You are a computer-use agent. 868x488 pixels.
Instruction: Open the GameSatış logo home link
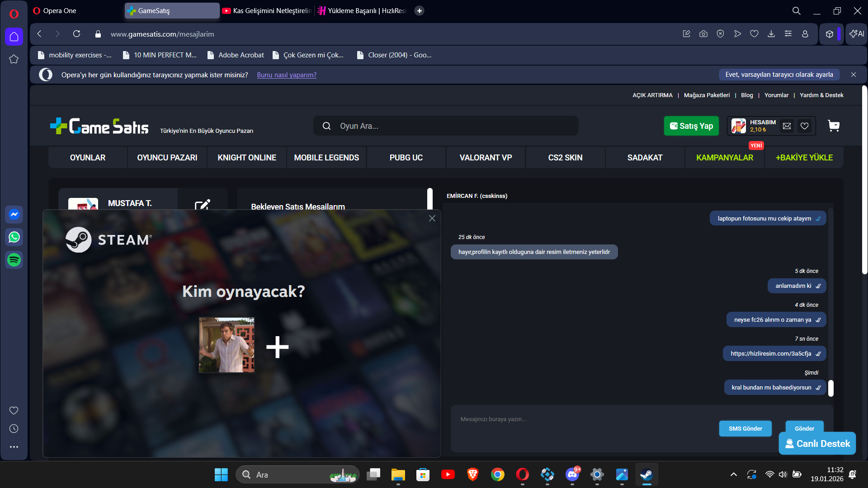(x=99, y=127)
